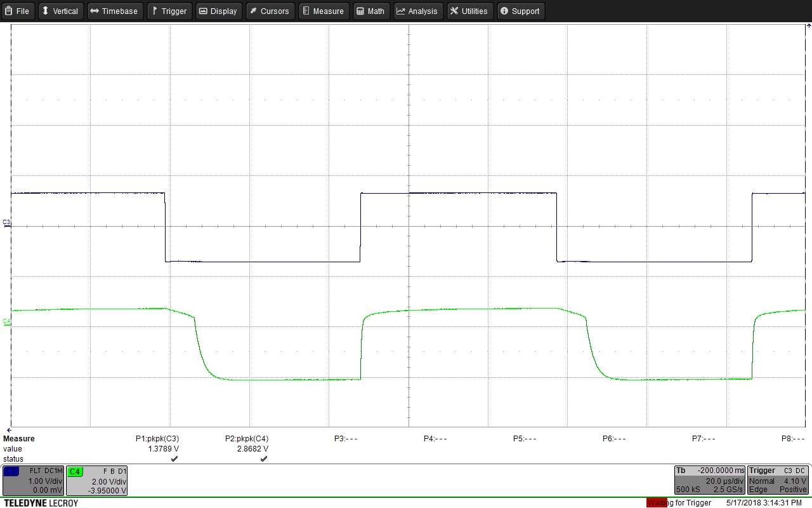Click the 20.0 µs/div timebase value
Image resolution: width=812 pixels, height=508 pixels.
(724, 481)
